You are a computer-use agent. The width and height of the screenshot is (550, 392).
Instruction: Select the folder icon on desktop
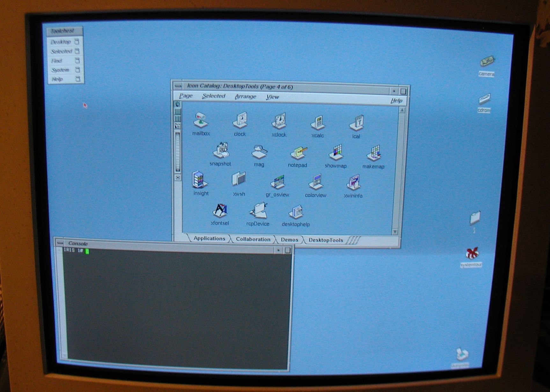click(x=475, y=218)
